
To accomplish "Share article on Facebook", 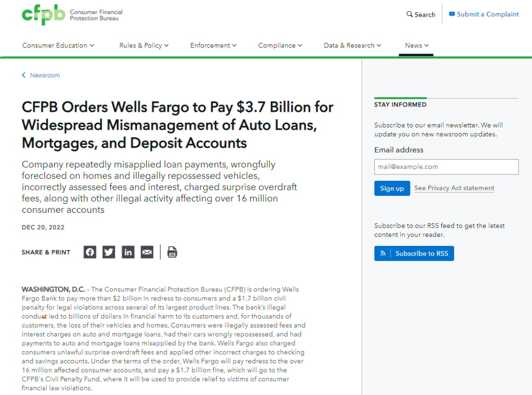I will (90, 252).
